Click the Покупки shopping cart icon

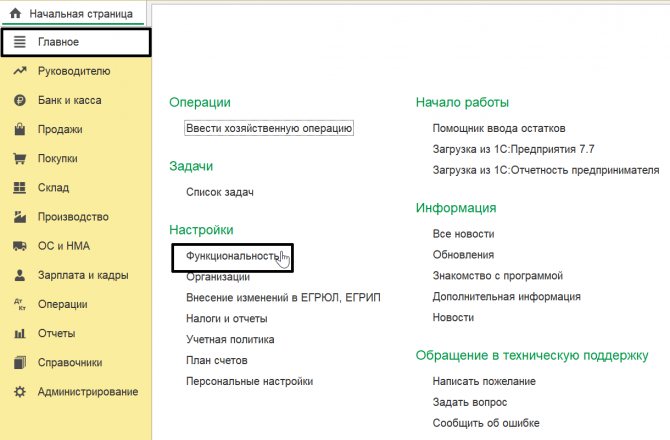pos(20,158)
